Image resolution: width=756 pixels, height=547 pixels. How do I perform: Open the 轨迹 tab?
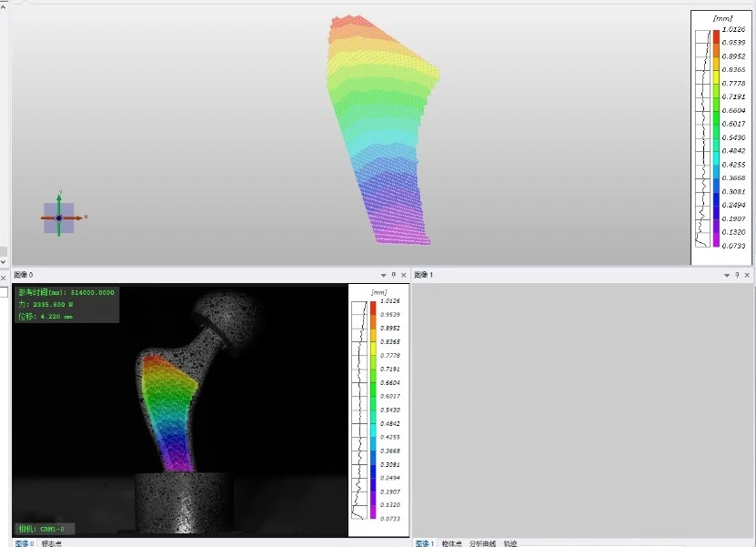coord(510,543)
